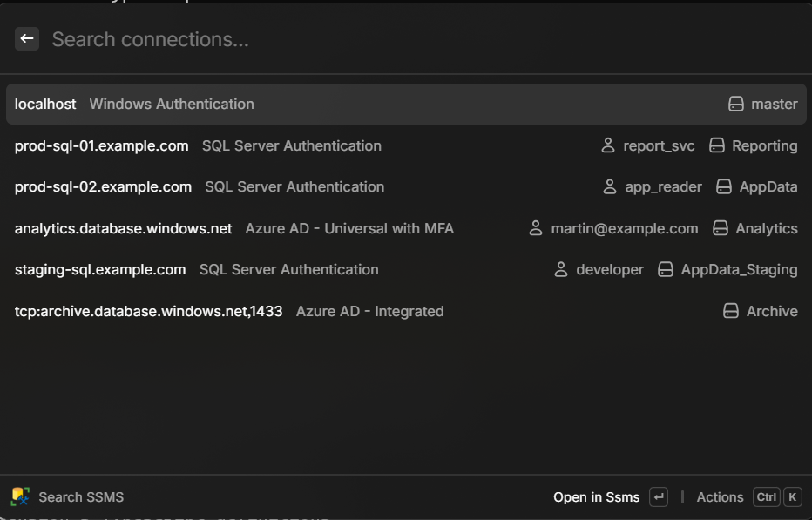Click the back arrow button

click(27, 39)
